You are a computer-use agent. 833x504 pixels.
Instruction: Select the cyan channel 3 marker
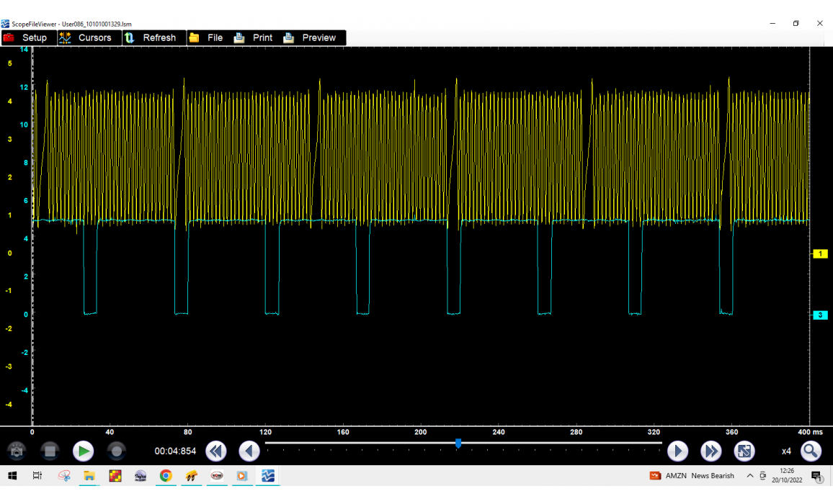[820, 315]
